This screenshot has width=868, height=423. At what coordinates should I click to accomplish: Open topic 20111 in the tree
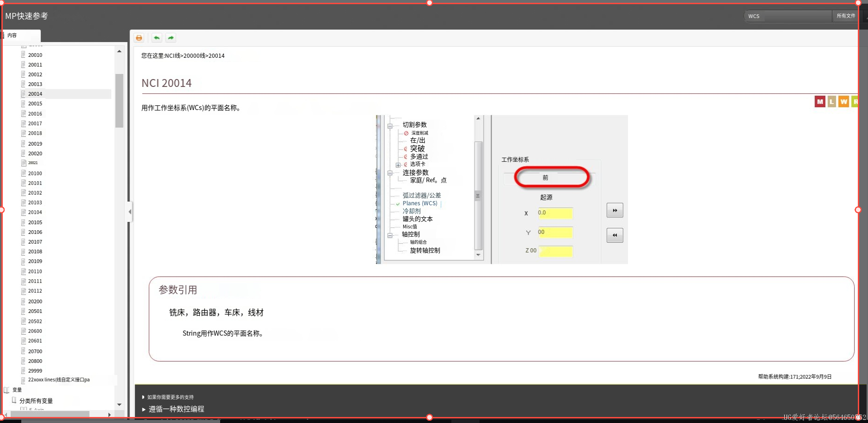(35, 281)
